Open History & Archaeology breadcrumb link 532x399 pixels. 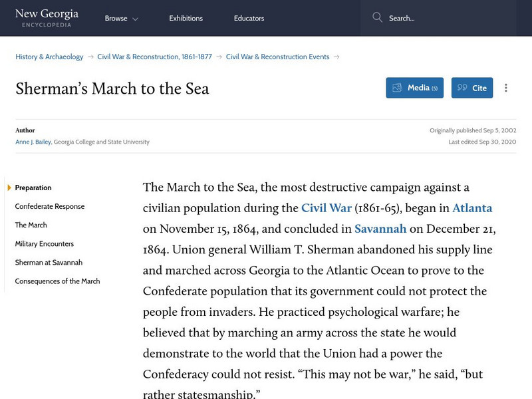point(49,57)
